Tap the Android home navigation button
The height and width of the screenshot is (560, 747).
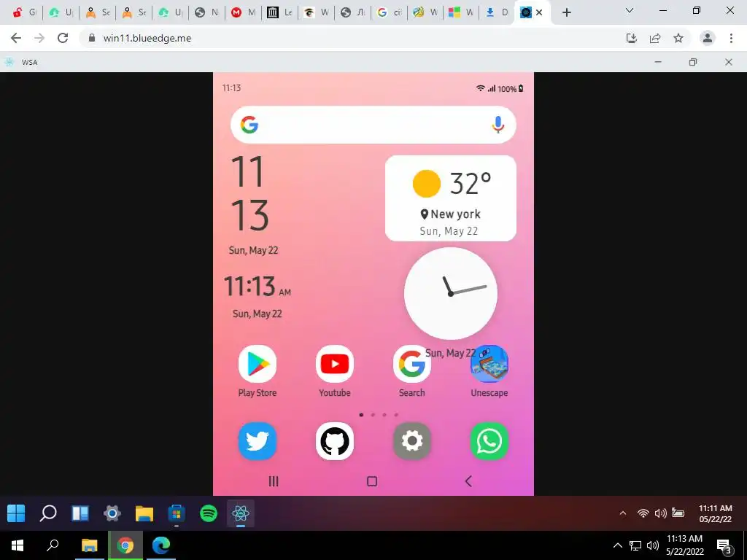click(372, 481)
